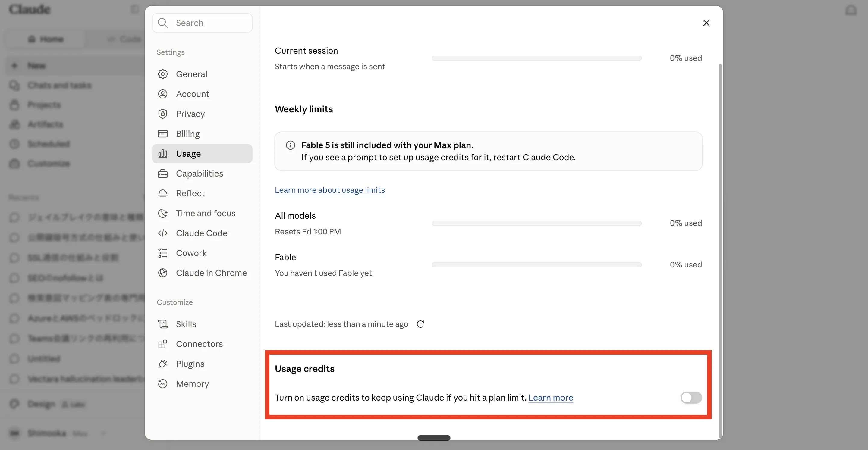Click the Scheduled clock icon in the background sidebar
Screen dimensions: 868x450
tap(14, 144)
